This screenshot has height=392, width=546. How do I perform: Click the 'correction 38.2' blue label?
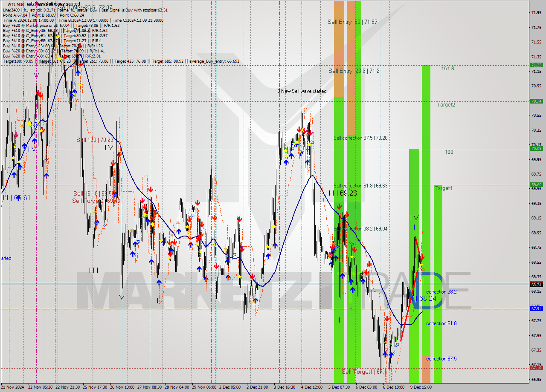pos(441,292)
